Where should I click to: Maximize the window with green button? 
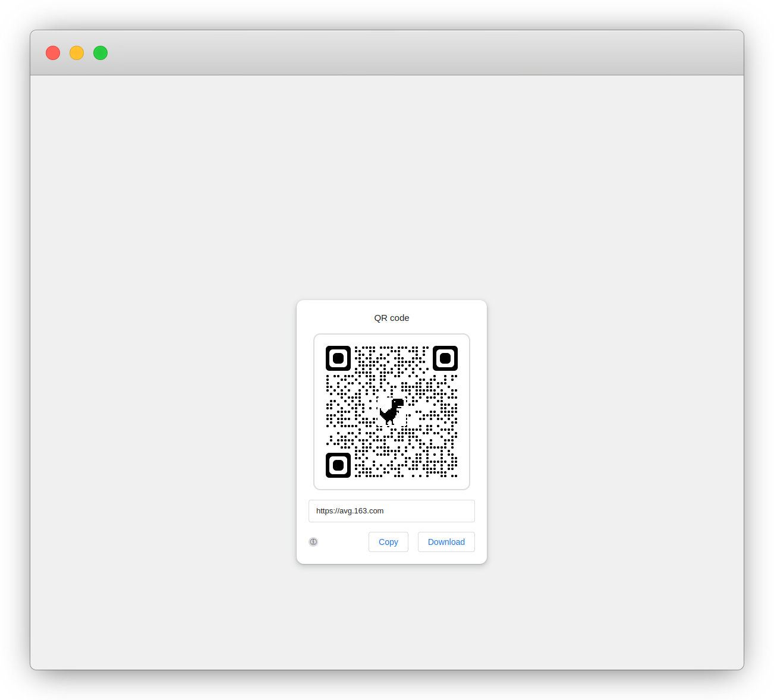coord(100,53)
